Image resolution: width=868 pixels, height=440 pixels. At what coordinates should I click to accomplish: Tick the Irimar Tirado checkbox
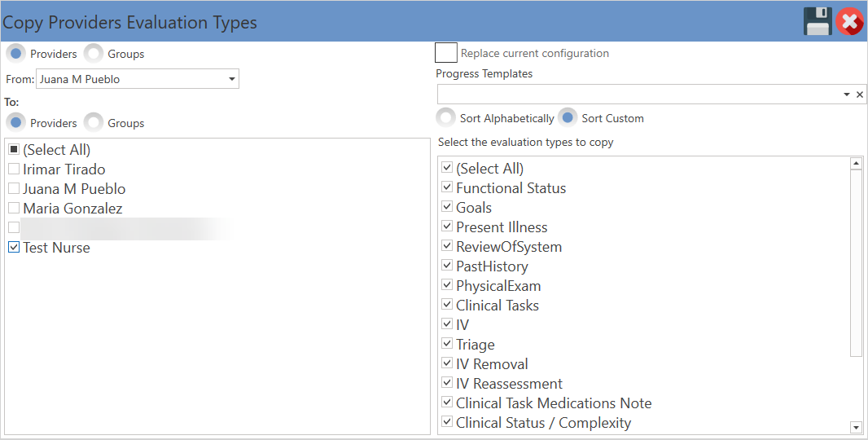click(x=14, y=169)
